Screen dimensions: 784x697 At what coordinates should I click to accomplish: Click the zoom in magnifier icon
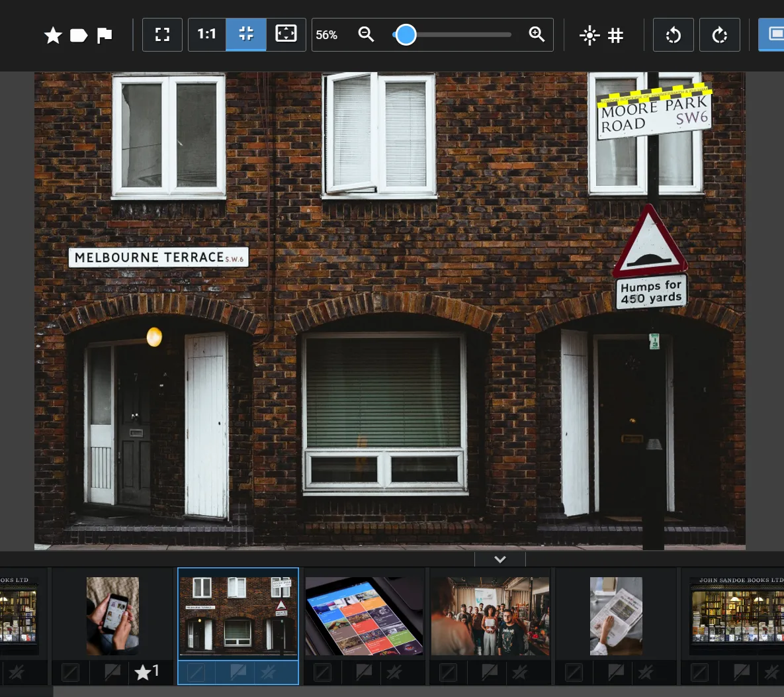[537, 34]
